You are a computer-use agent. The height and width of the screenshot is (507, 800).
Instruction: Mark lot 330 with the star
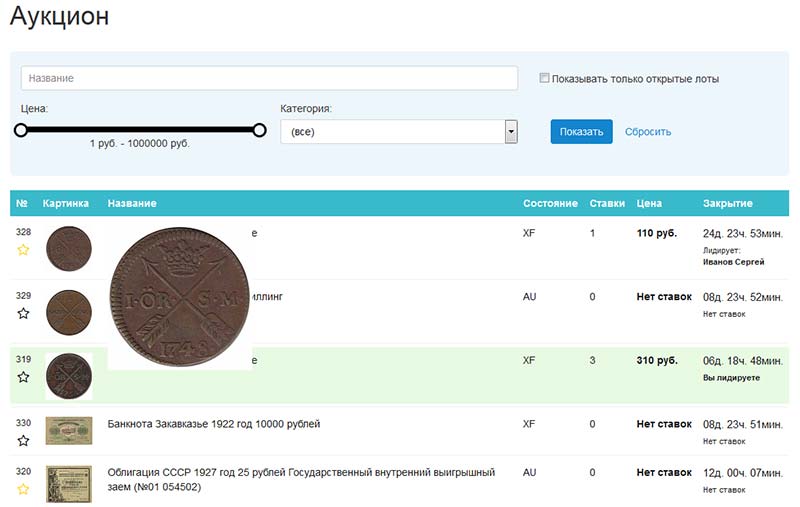[23, 440]
